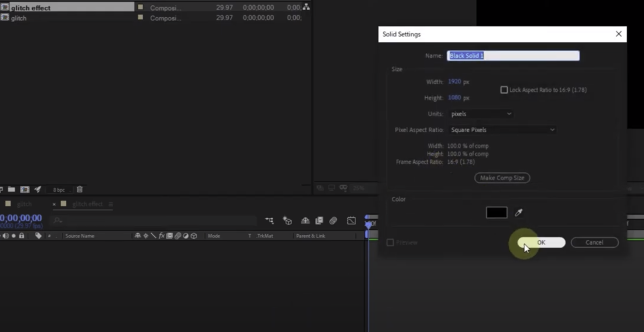Open the 8 bpc color depth setting

tap(58, 190)
